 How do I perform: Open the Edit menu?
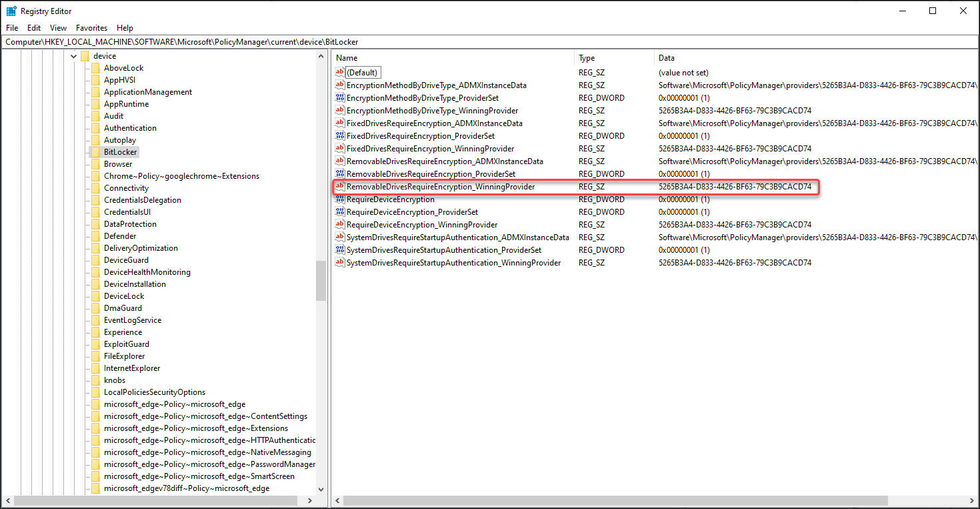[34, 28]
